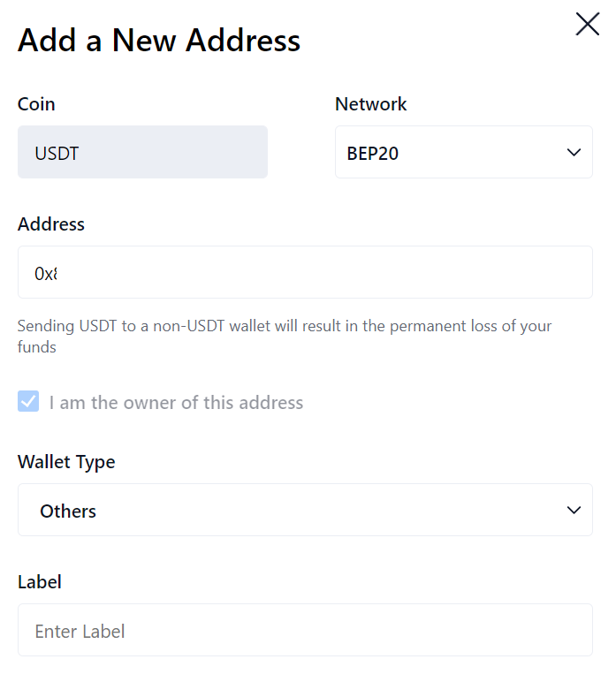This screenshot has height=697, width=616.
Task: Click the Label field heading text
Action: click(x=40, y=581)
